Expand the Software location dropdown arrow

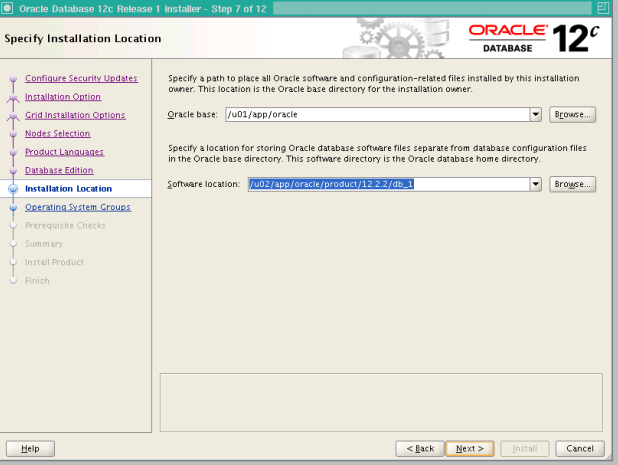(535, 184)
